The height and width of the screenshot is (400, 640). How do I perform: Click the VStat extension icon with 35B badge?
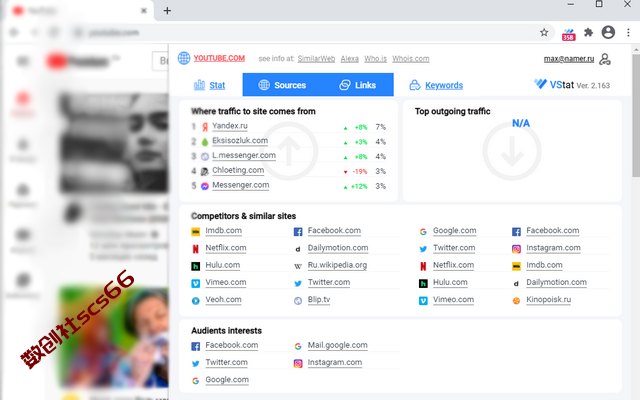568,34
